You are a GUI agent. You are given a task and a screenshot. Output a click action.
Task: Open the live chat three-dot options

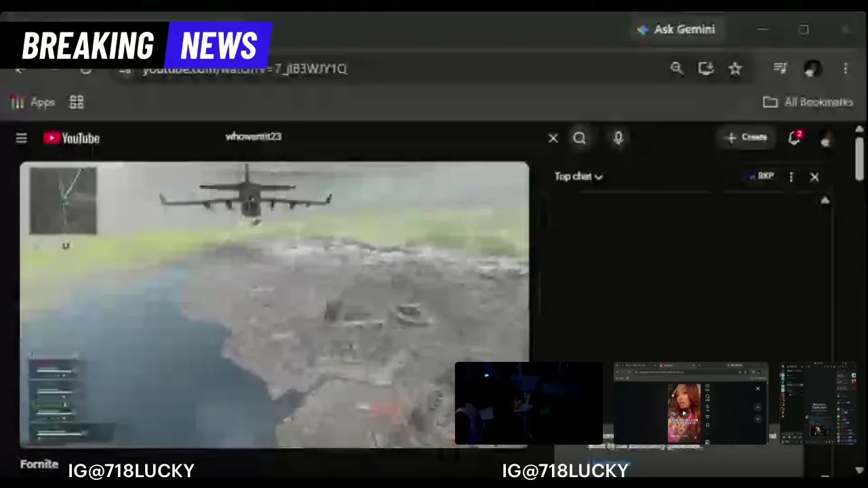(791, 177)
